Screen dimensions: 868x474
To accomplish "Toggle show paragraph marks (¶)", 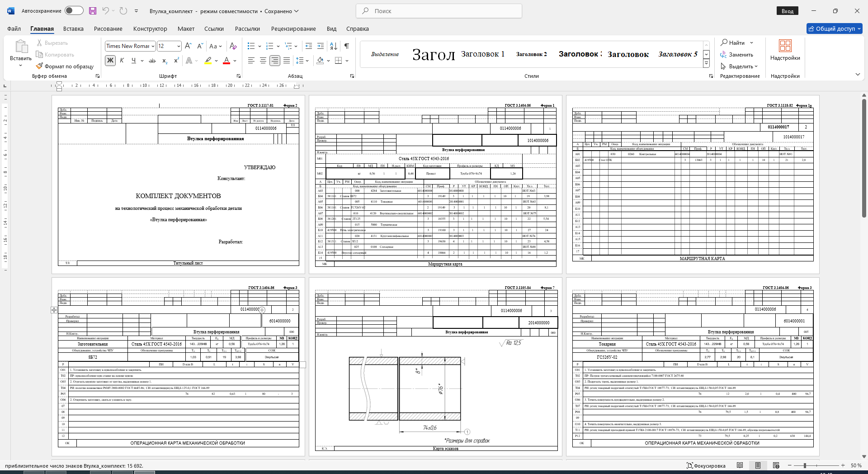I will click(x=347, y=46).
